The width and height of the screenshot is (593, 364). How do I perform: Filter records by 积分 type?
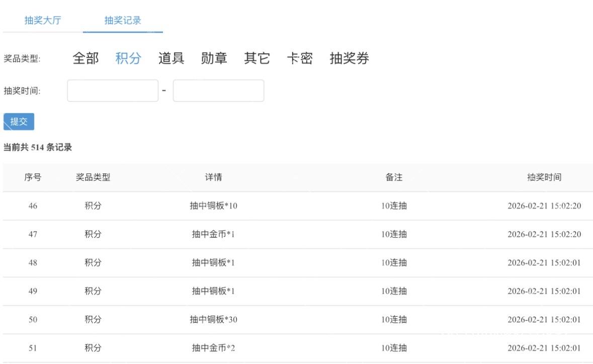[128, 58]
